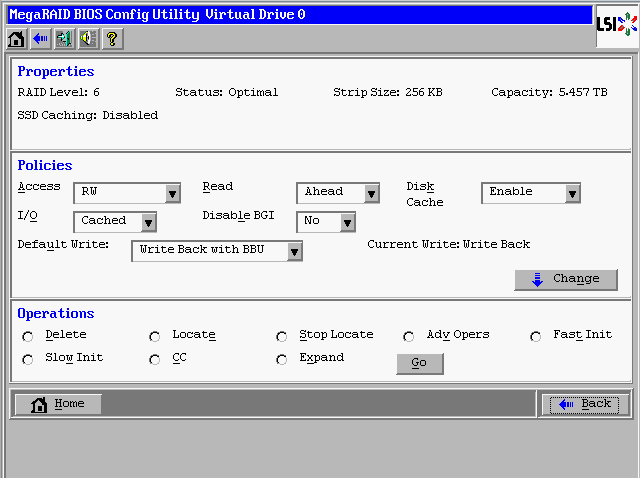Screen dimensions: 640x478
Task: Click the Current Write: Write Back text
Action: pos(449,245)
